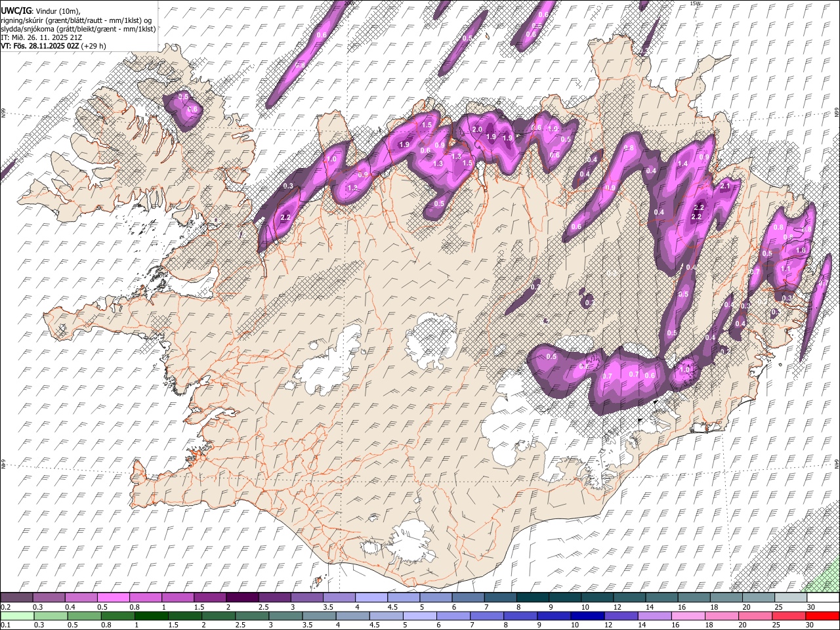840x630 pixels.
Task: Pick the bright pink 0.5 swatch in the upper legend row
Action: [113, 598]
